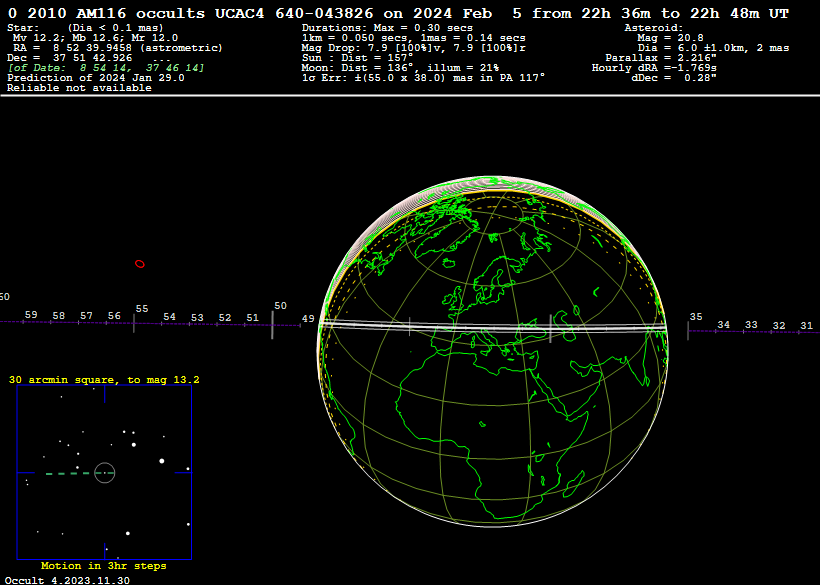Click minute marker 31 on the path timeline
This screenshot has height=585, width=820.
click(806, 326)
